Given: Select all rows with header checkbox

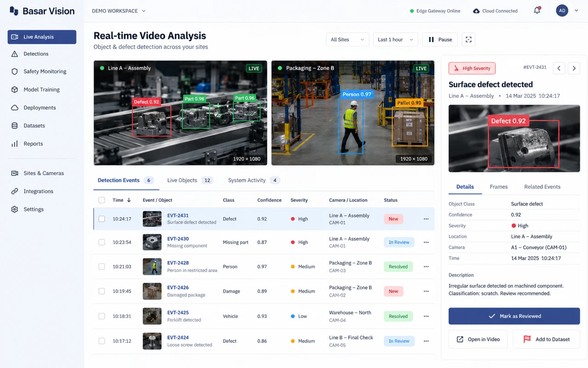Looking at the screenshot, I should [x=102, y=200].
